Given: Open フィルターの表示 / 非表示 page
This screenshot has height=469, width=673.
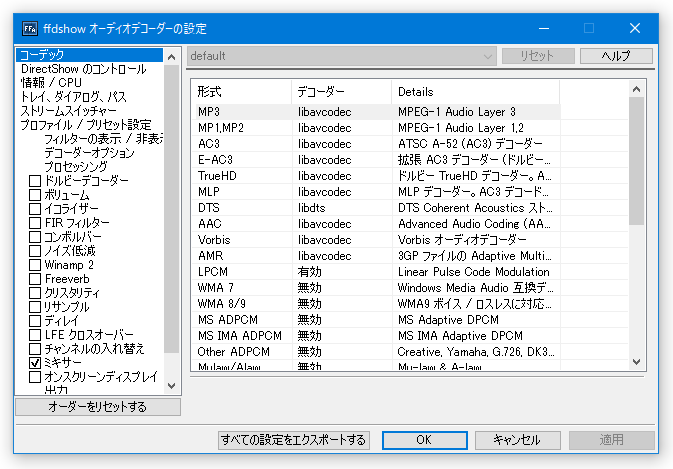Looking at the screenshot, I should pyautogui.click(x=103, y=139).
